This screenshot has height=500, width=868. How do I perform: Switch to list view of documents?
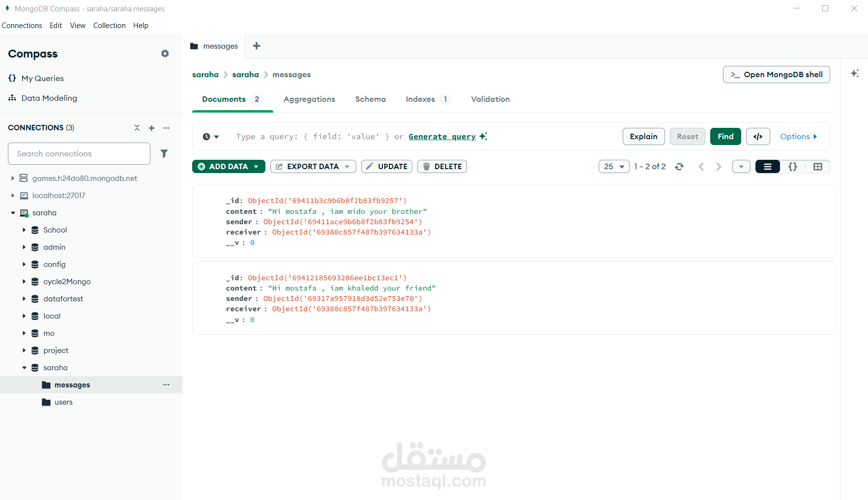point(768,167)
